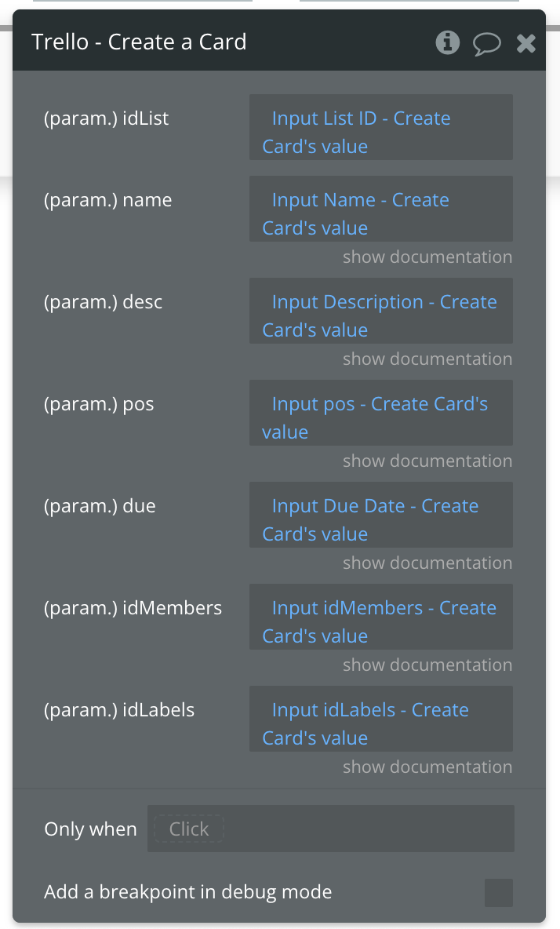Edit the name parameter expression field

click(x=380, y=209)
